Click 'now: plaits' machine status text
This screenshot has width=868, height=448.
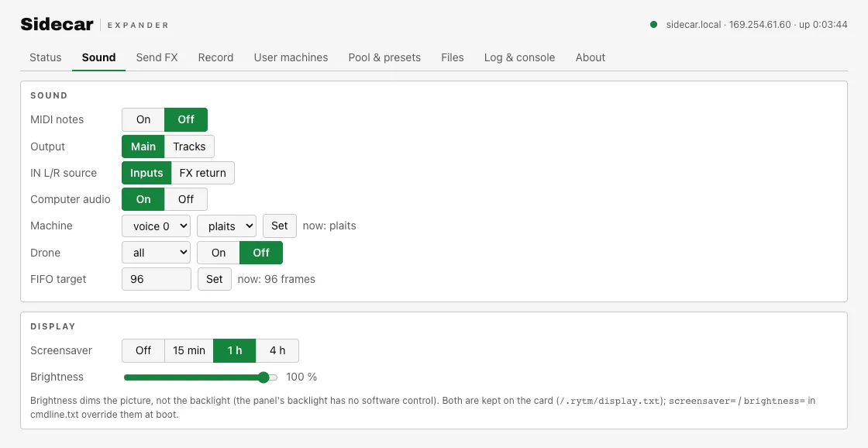tap(329, 226)
